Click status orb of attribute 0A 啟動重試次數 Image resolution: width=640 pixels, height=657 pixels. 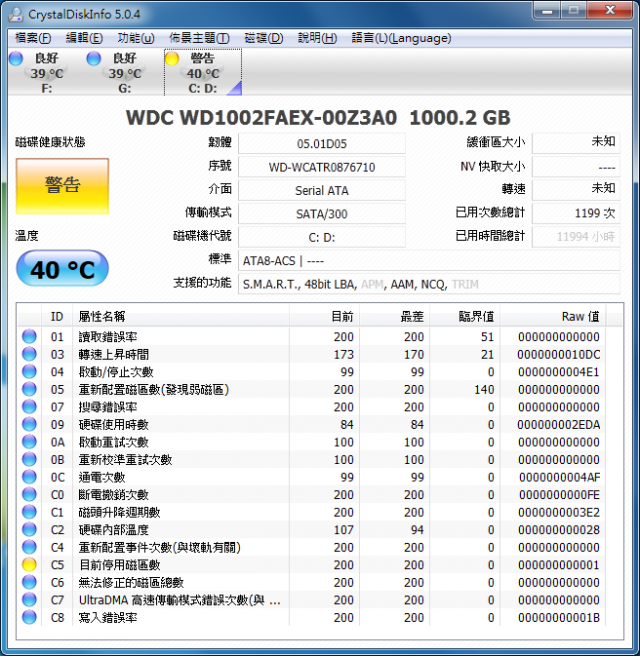pyautogui.click(x=29, y=442)
